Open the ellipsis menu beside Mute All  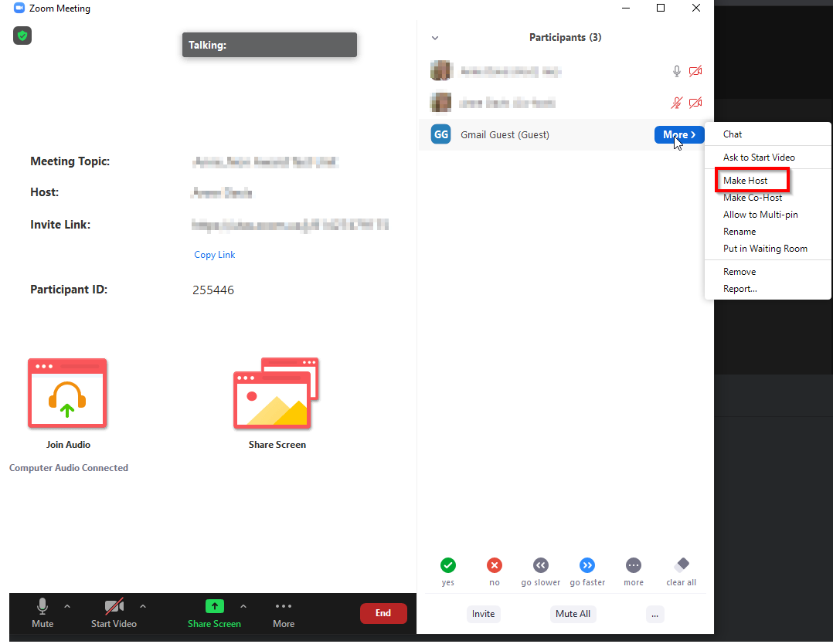655,614
